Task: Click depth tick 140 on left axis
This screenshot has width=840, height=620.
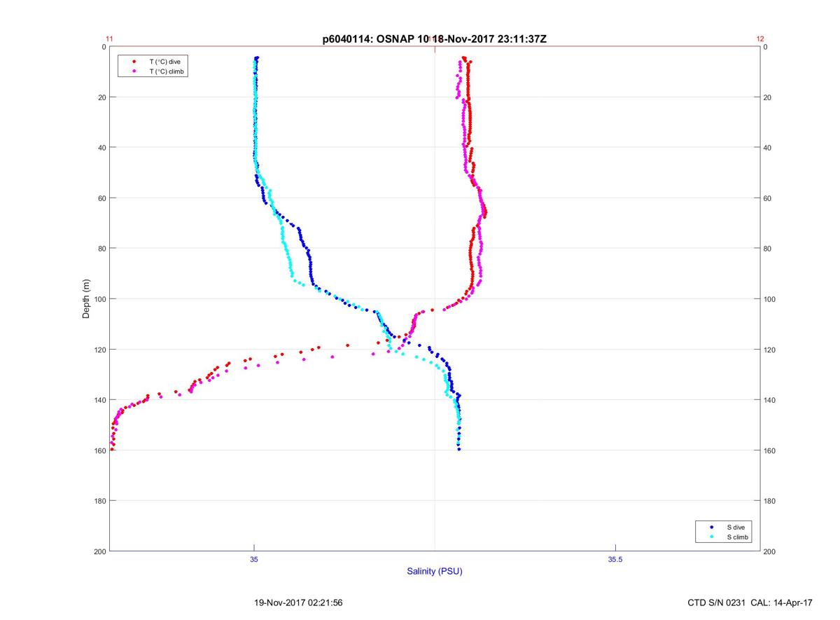Action: tap(99, 400)
